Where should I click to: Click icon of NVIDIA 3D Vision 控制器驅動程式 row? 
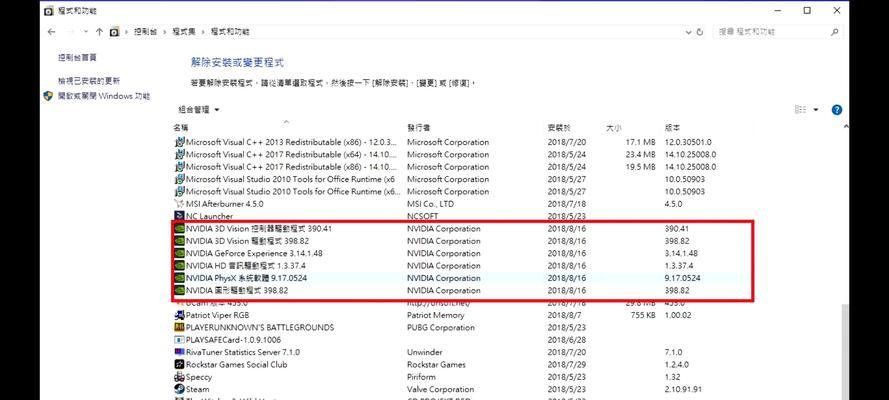[x=179, y=229]
